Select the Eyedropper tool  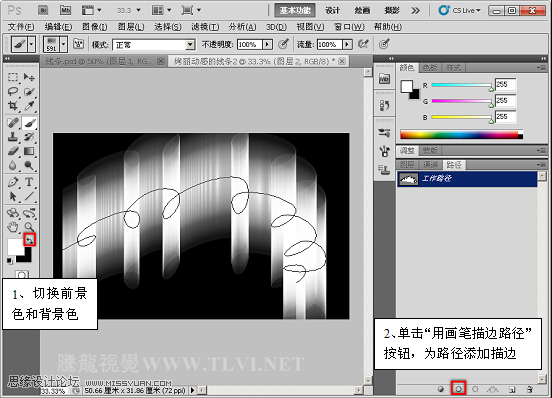point(29,106)
